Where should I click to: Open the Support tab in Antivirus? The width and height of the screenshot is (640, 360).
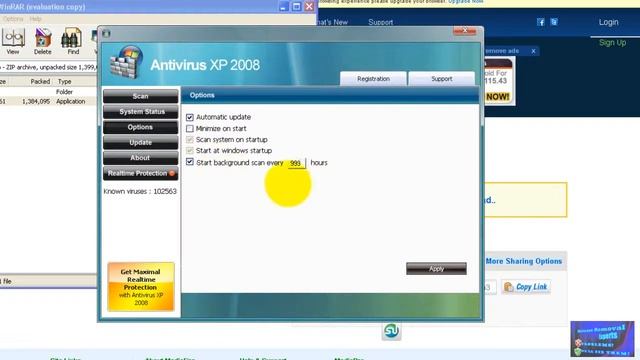[x=442, y=79]
